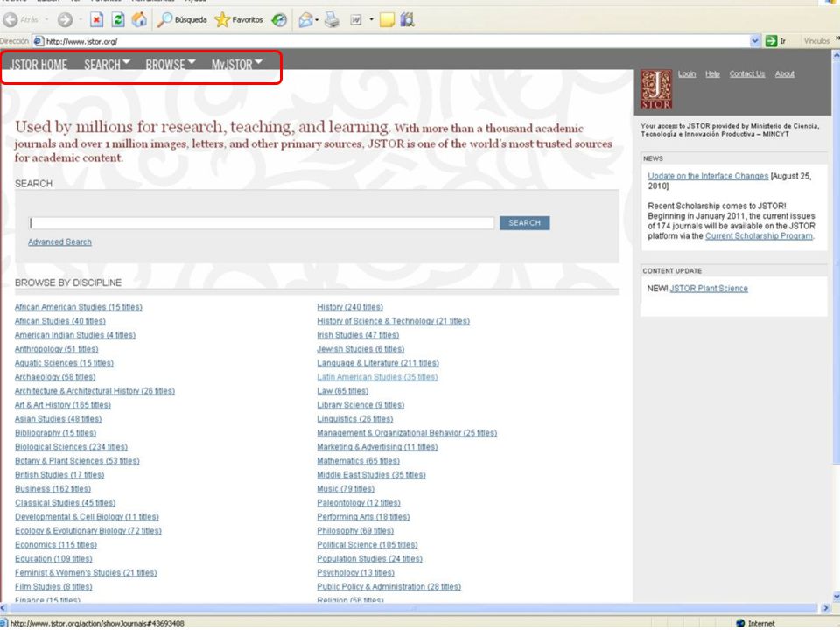The height and width of the screenshot is (630, 840).
Task: Click the Login link
Action: (x=687, y=73)
